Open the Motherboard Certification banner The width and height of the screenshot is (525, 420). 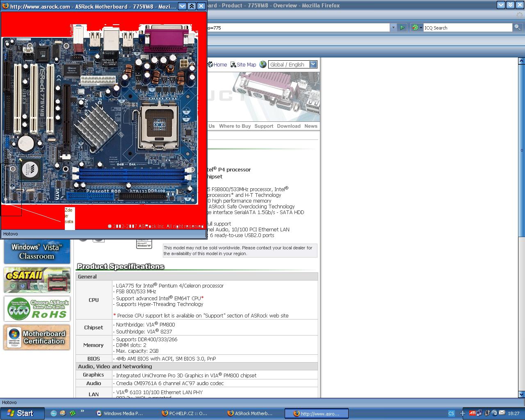[x=37, y=338]
